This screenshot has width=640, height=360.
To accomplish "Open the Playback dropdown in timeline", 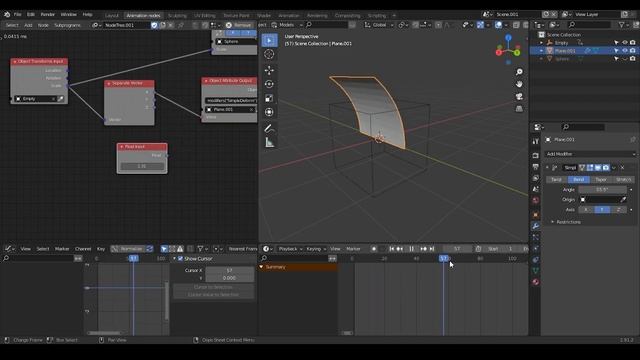I will click(290, 249).
